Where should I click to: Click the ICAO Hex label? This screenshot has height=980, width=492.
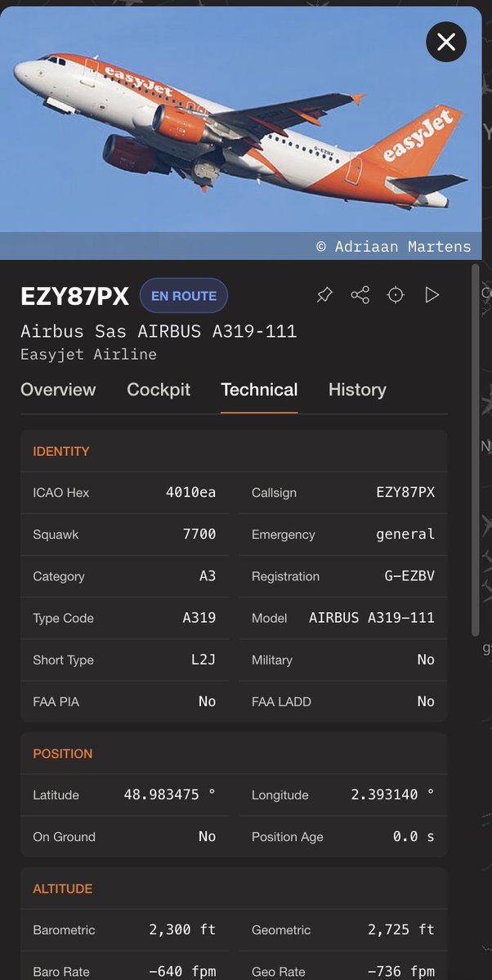pyautogui.click(x=61, y=493)
